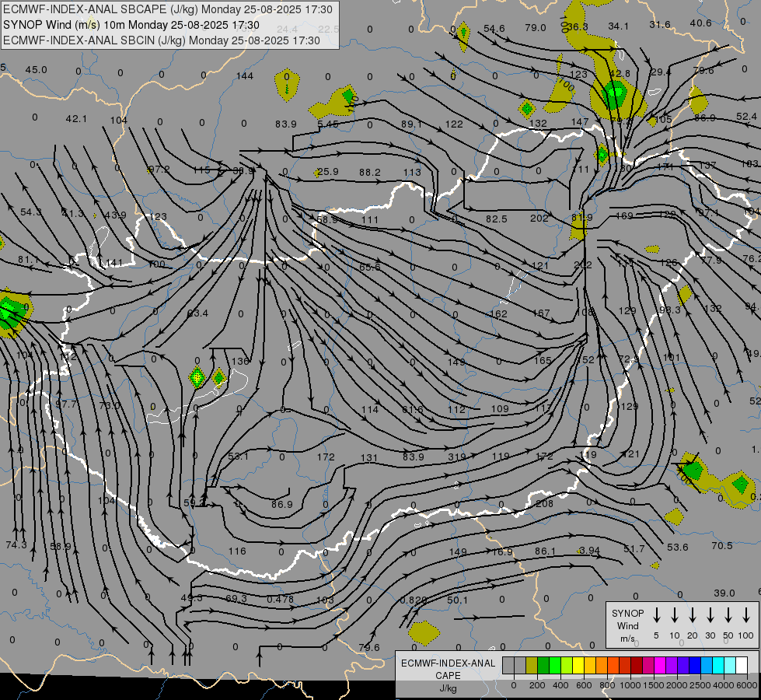Click the SBCAPE title line
The image size is (761, 700).
168,9
